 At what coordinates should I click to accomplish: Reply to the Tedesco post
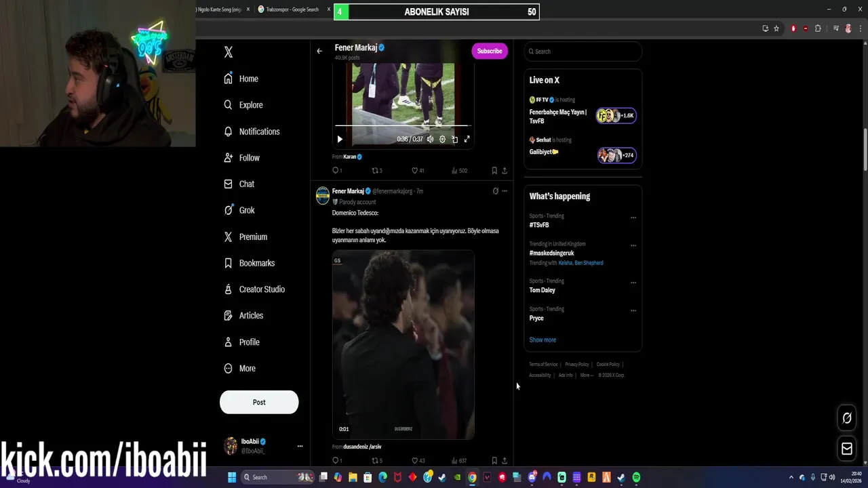(337, 461)
